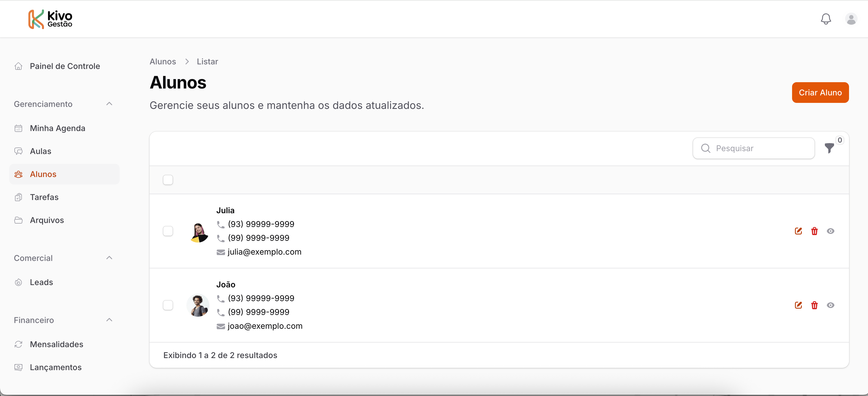View João's details with eye icon
This screenshot has height=396, width=868.
tap(830, 305)
